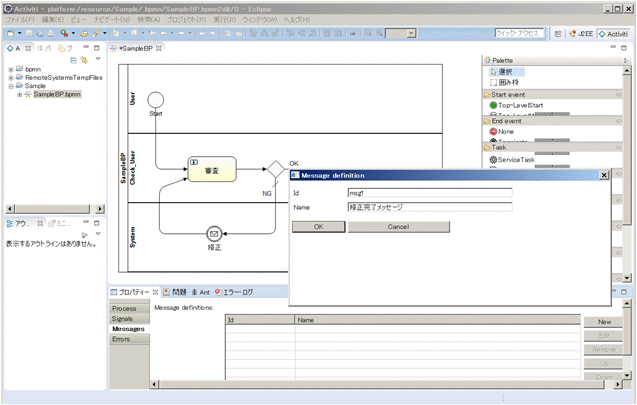The height and width of the screenshot is (405, 637).
Task: Collapse the Start event palette drawer
Action: click(x=620, y=94)
